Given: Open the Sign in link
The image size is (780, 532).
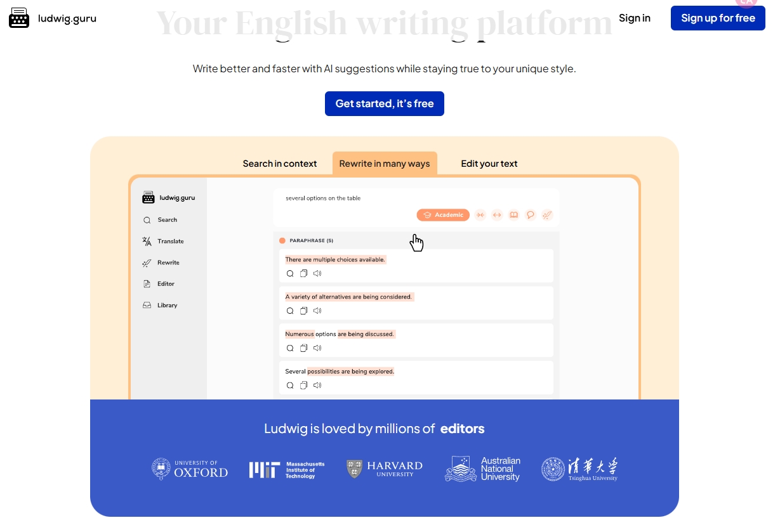Looking at the screenshot, I should tap(634, 18).
